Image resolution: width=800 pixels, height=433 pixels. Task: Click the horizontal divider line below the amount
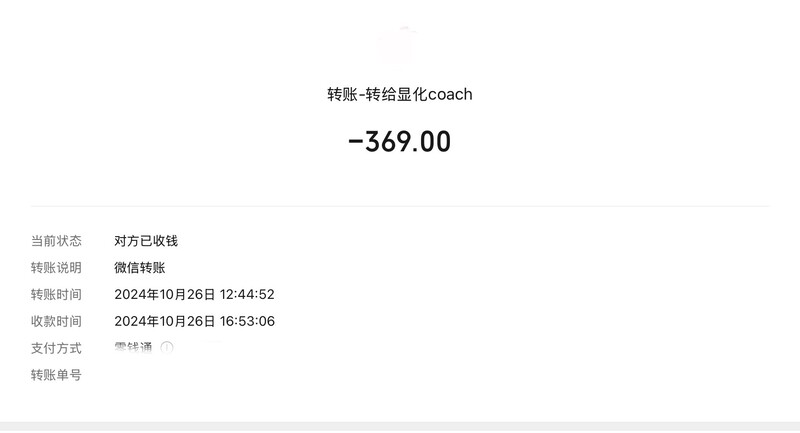click(x=399, y=206)
